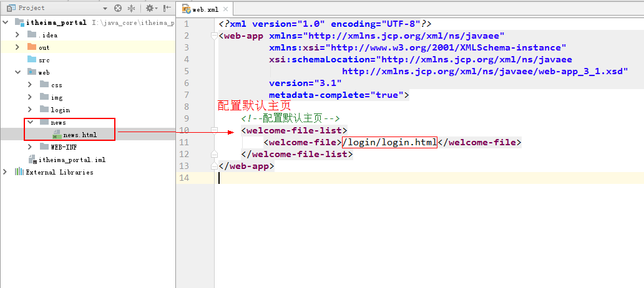Viewport: 644px width, 288px height.
Task: Toggle the fold marker at line 13 closing web-app
Action: [213, 166]
